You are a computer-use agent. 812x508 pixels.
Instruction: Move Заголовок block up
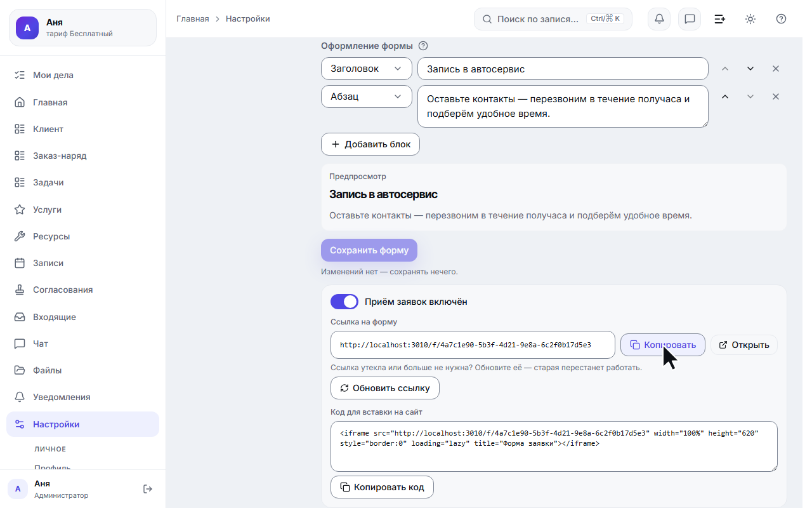click(x=725, y=69)
